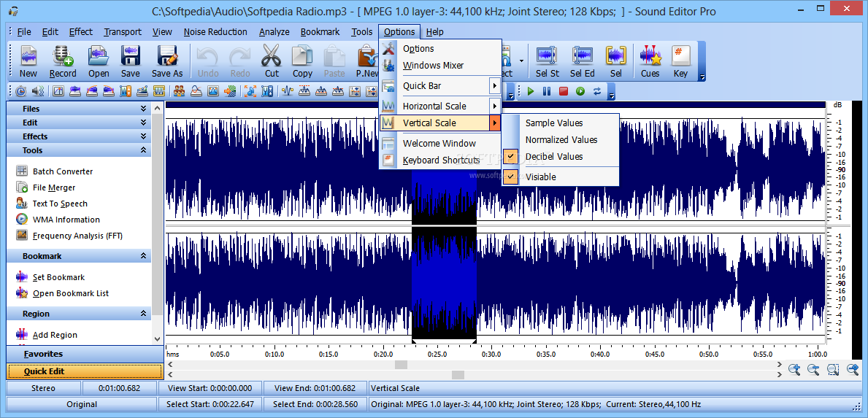Image resolution: width=868 pixels, height=418 pixels.
Task: Play audio with the green play button
Action: 530,92
